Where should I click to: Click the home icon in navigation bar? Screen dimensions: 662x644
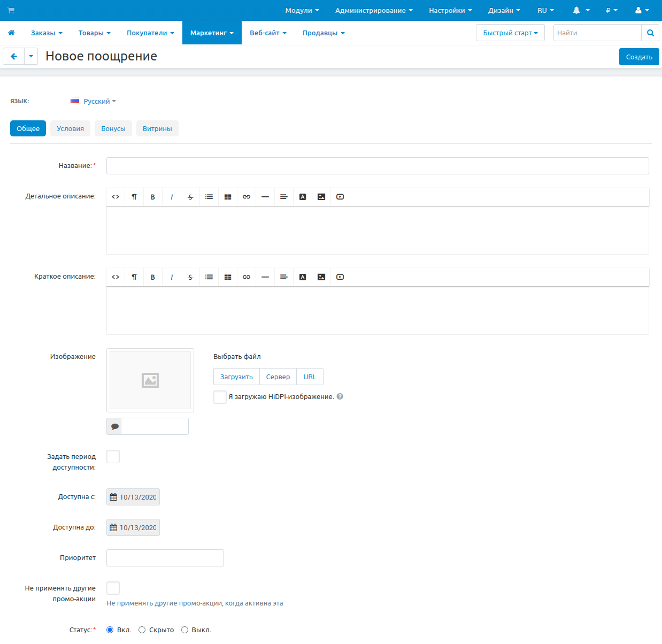[11, 33]
